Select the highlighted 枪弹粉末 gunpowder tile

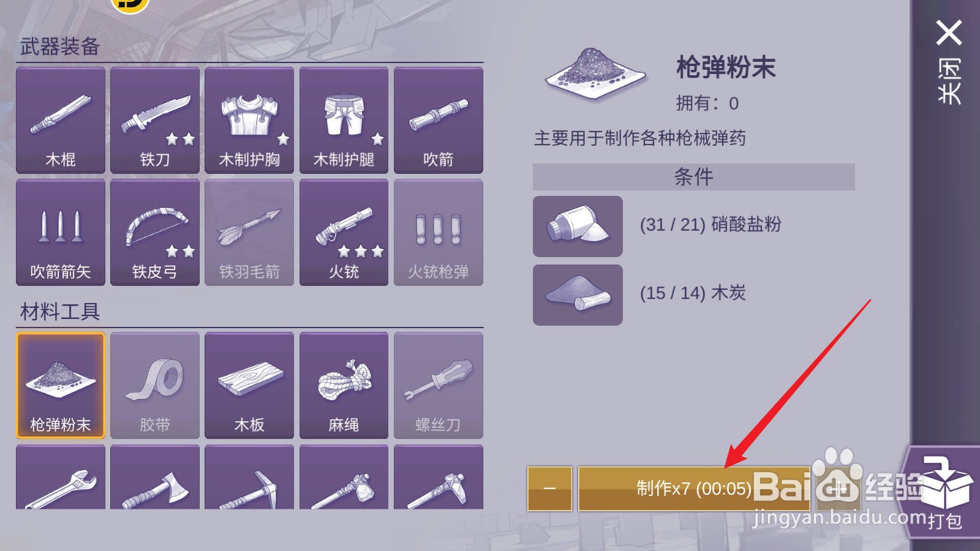tap(61, 385)
